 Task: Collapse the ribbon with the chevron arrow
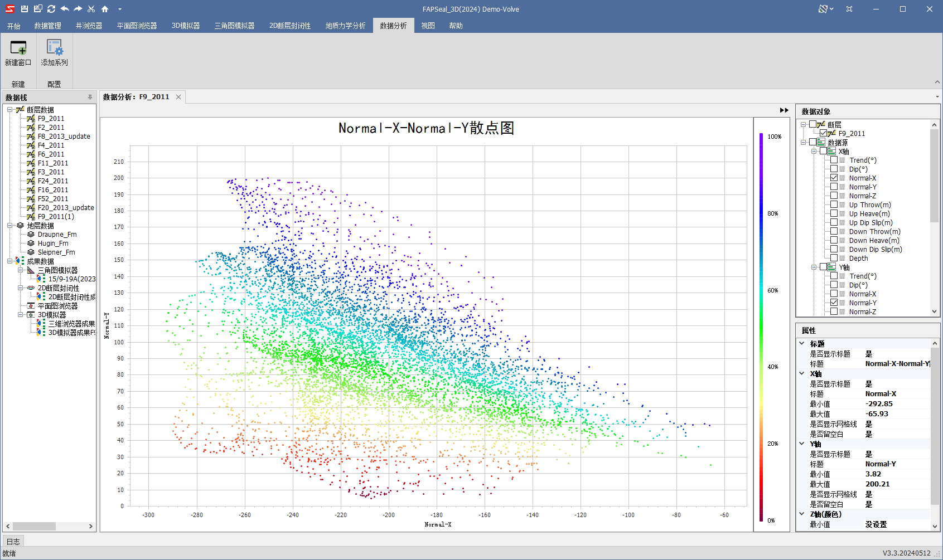pyautogui.click(x=937, y=82)
